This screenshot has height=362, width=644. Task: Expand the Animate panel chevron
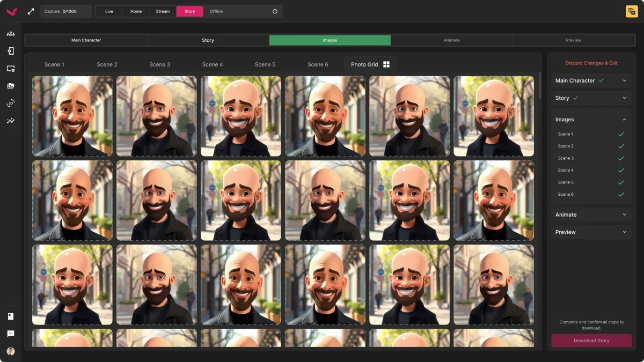point(624,215)
